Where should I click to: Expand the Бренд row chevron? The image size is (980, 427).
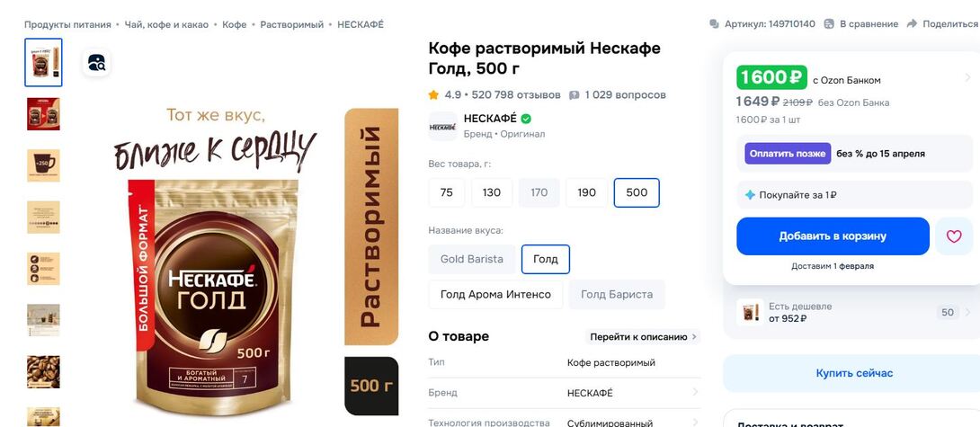coord(694,393)
